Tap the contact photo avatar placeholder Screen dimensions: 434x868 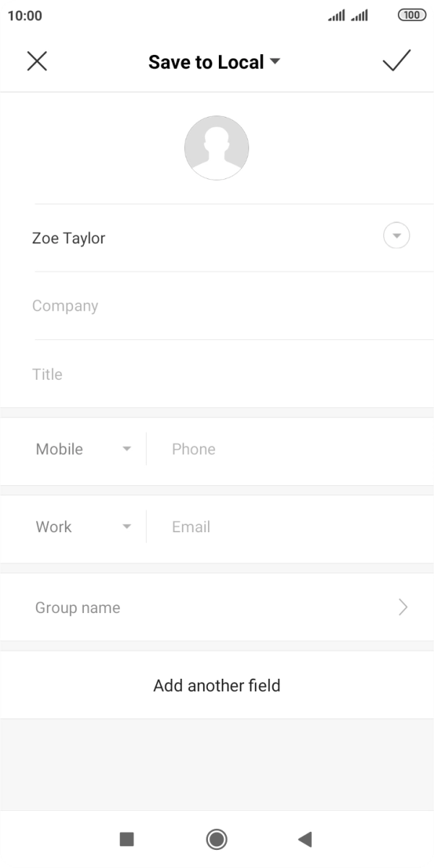217,148
